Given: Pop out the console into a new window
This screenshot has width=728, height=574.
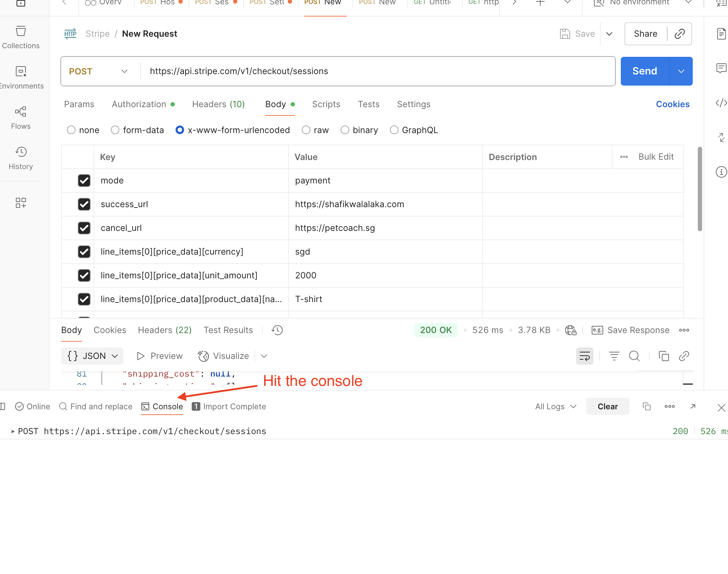Looking at the screenshot, I should coord(693,406).
